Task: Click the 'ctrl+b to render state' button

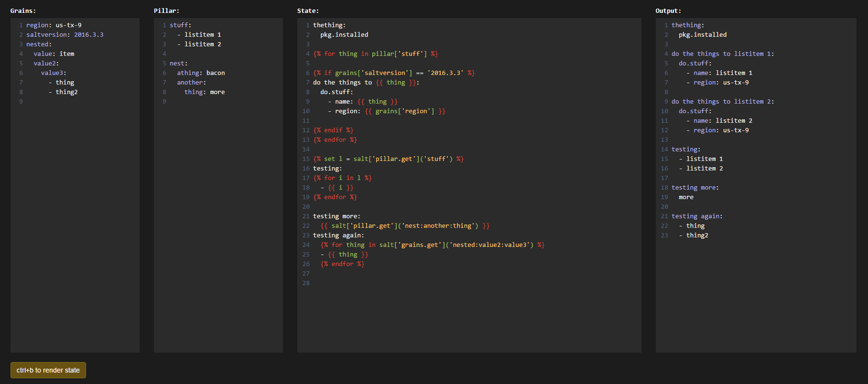Action: coord(48,370)
